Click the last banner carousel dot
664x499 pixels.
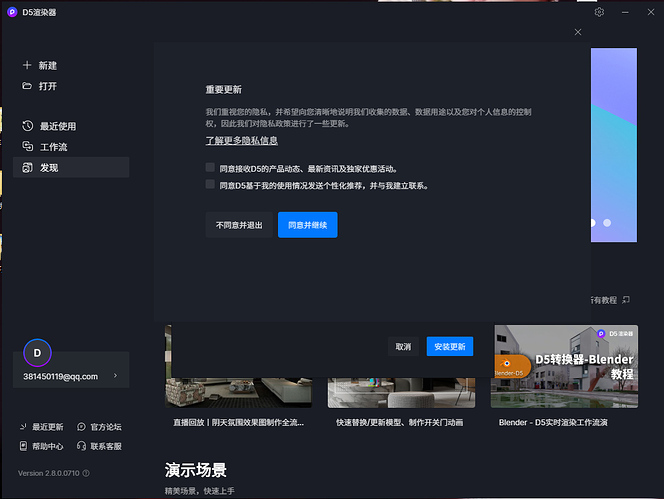[607, 223]
